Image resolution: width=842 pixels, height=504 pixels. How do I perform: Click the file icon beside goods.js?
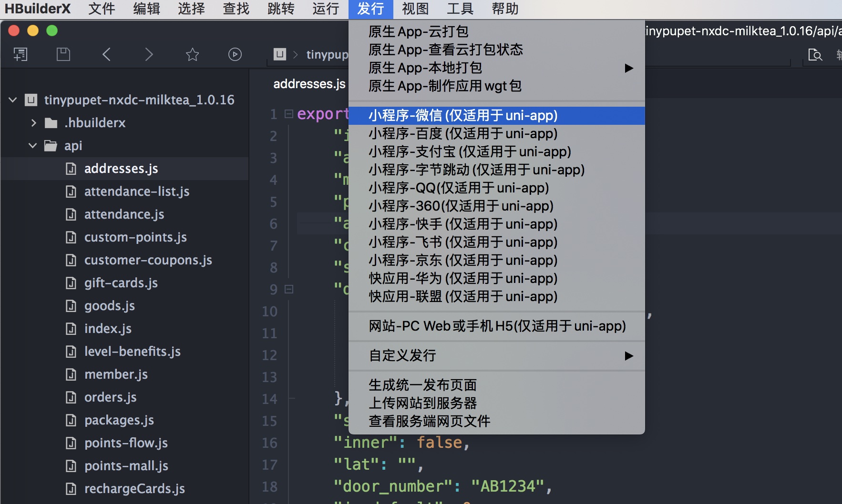[x=71, y=306]
